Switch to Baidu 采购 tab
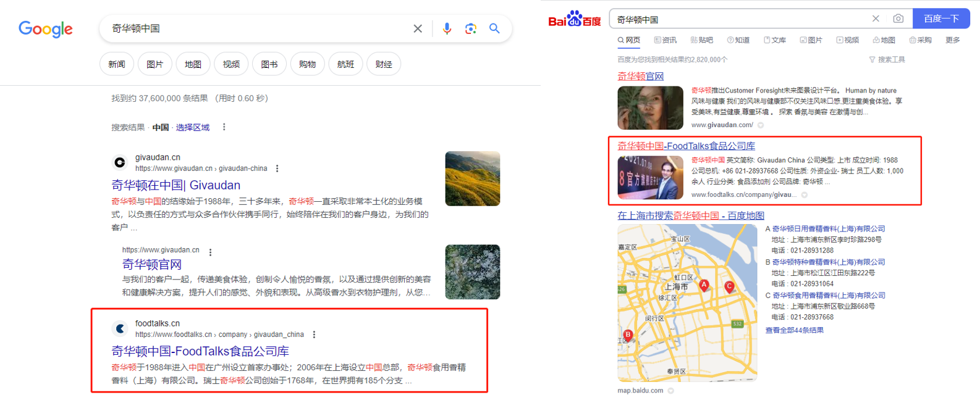Screen dimensions: 980x403 (921, 40)
